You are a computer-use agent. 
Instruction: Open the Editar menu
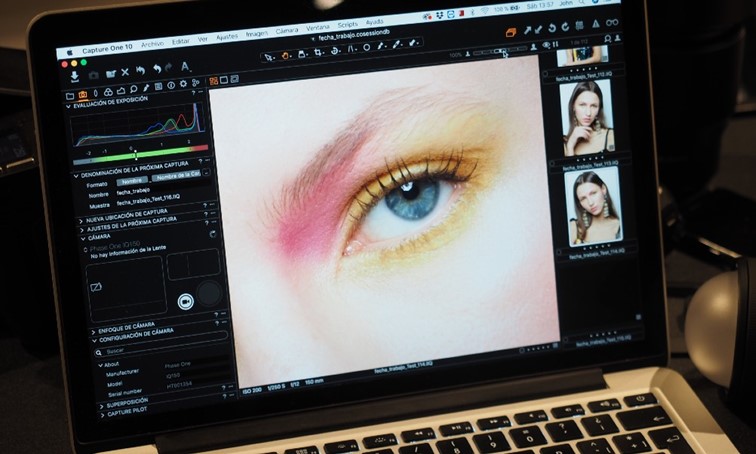point(181,41)
